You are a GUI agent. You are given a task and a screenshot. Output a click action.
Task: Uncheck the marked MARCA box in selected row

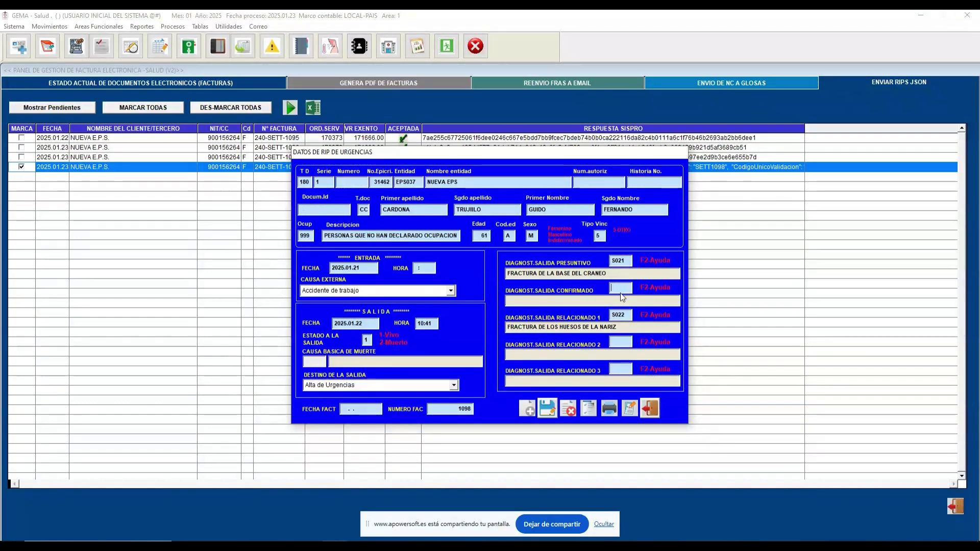pos(21,167)
